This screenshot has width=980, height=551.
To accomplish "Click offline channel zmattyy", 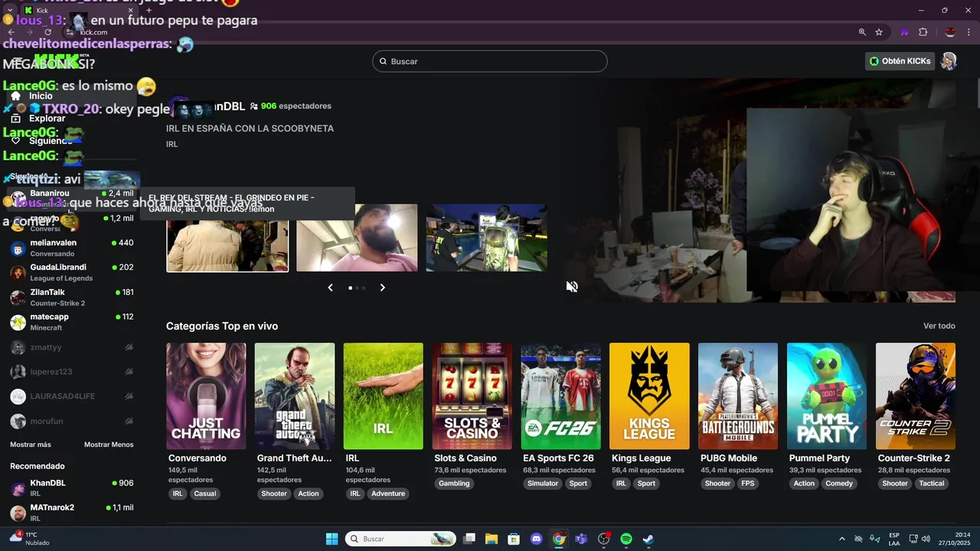I will click(72, 347).
